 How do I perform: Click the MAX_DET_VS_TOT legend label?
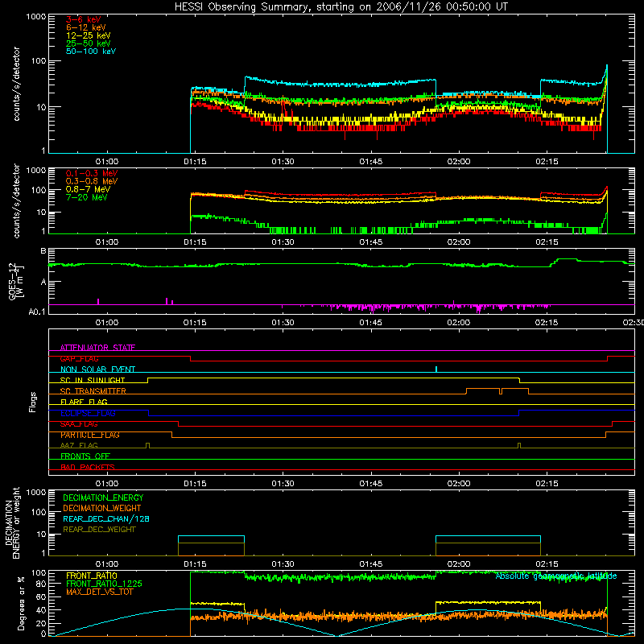[99, 592]
